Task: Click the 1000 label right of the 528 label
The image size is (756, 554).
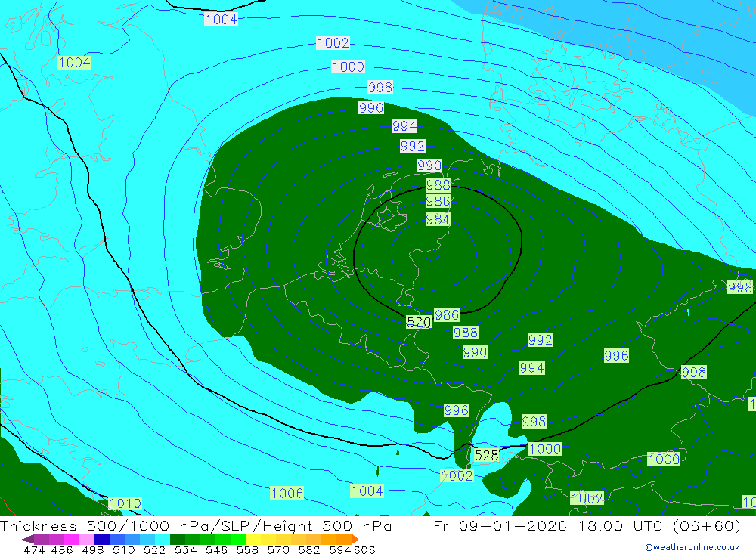Action: (545, 449)
